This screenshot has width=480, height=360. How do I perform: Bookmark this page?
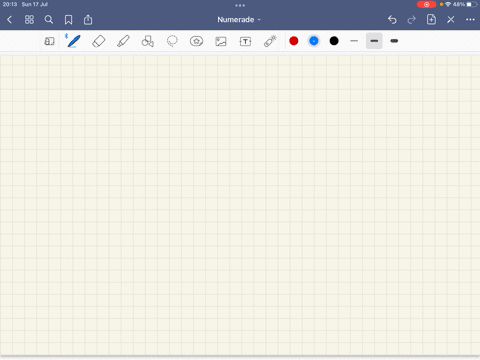tap(68, 20)
